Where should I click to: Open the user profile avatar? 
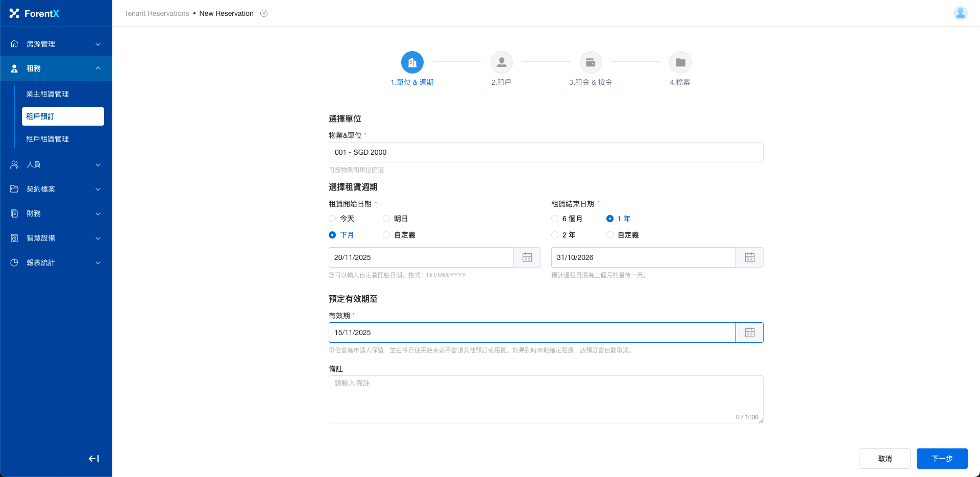(960, 13)
